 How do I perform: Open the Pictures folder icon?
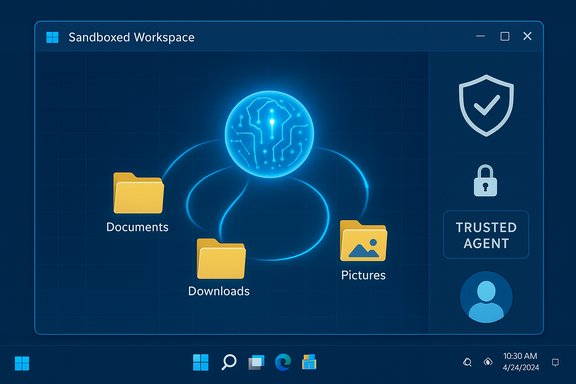point(363,241)
